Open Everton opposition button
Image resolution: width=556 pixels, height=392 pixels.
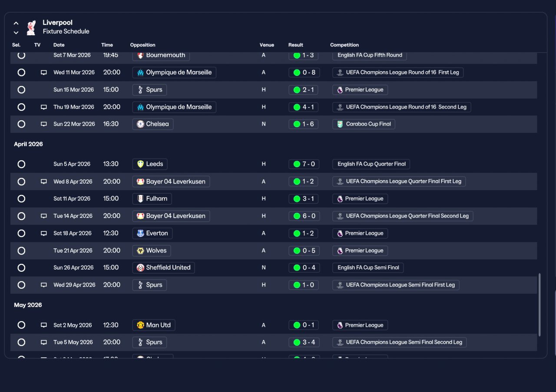(152, 234)
